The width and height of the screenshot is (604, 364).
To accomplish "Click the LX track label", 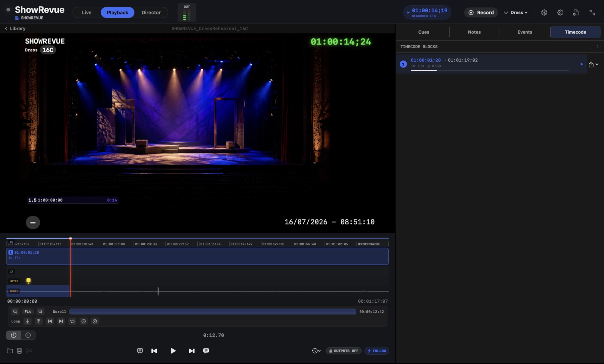I will coord(11,271).
